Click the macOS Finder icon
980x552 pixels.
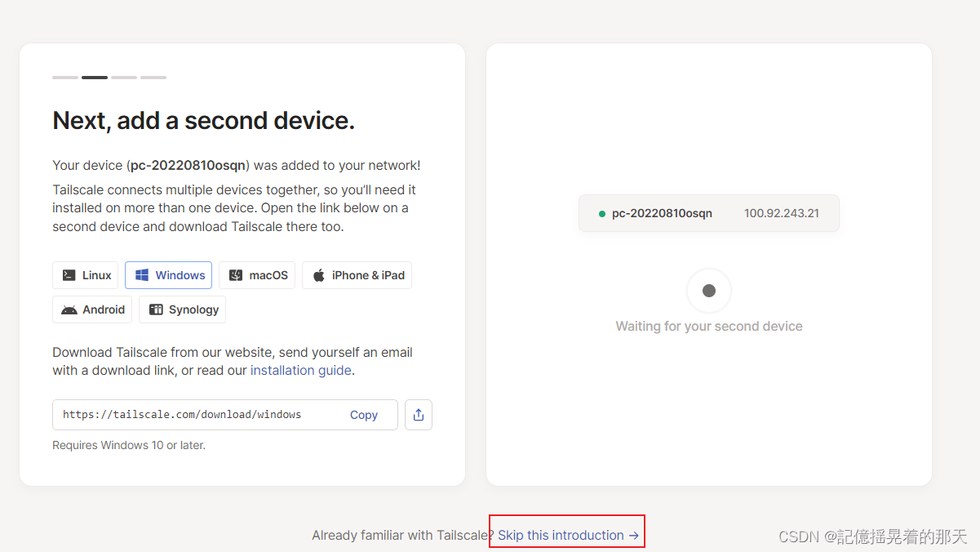(x=236, y=275)
